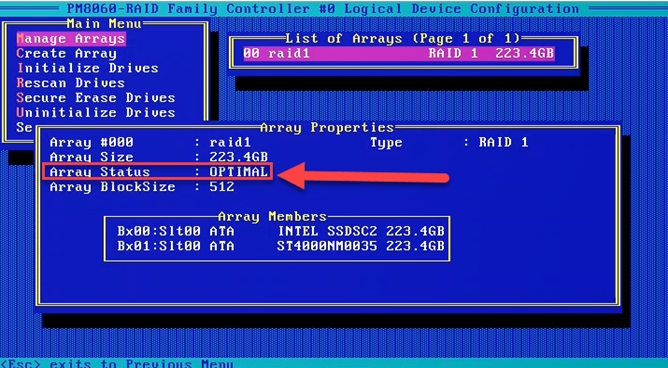Choose Create Array menu entry
This screenshot has width=668, height=368.
tap(66, 54)
